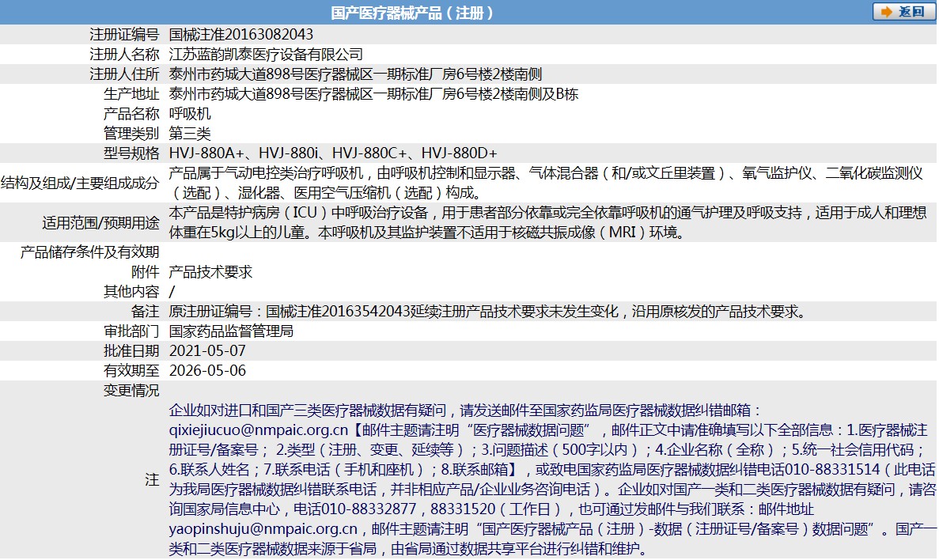Click the 结构及组成/主要组成成分 label
The image size is (939, 560).
80,184
